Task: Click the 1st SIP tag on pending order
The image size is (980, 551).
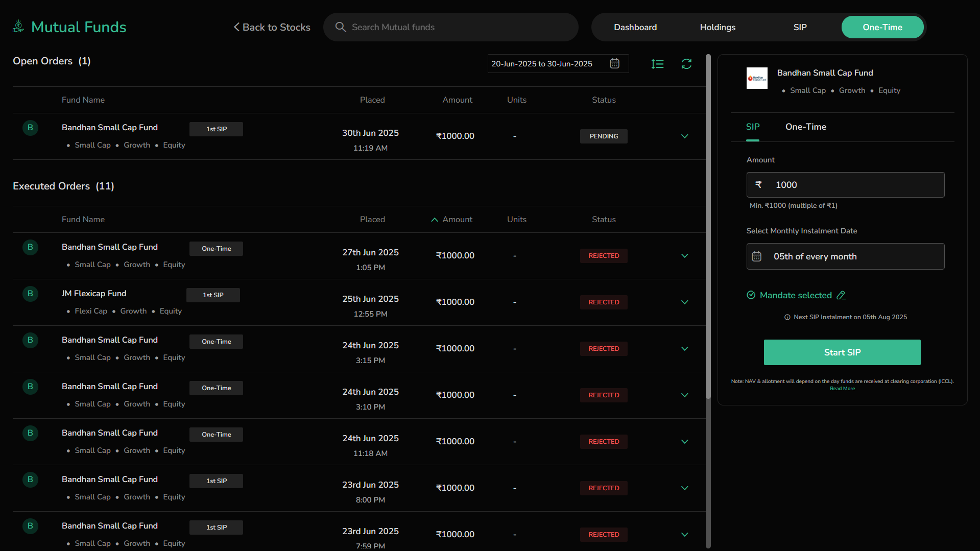Action: (216, 129)
